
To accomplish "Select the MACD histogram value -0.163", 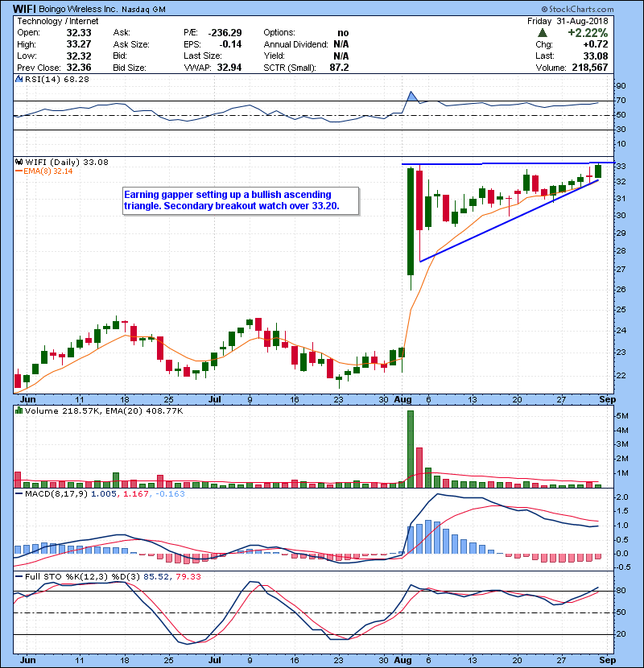I will [x=170, y=494].
